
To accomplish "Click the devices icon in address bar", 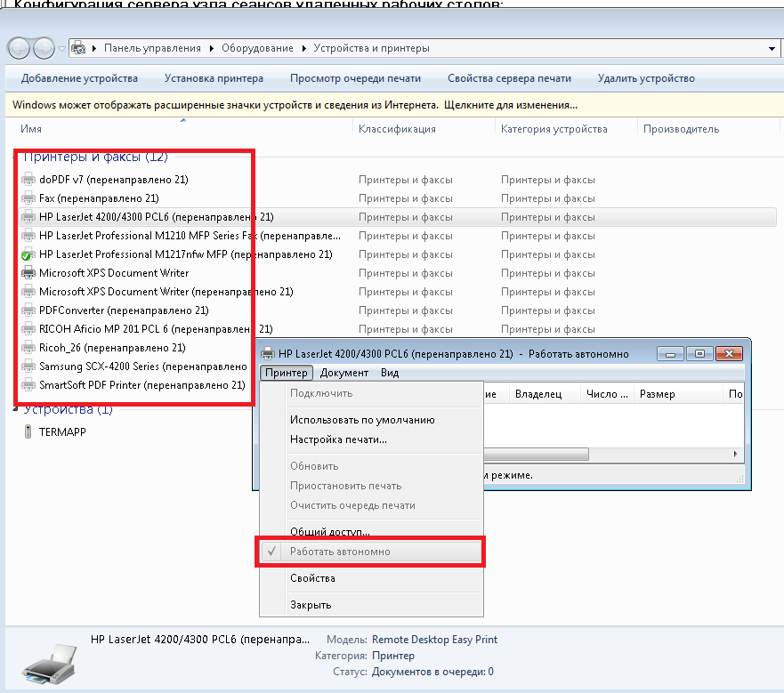I will tap(78, 49).
